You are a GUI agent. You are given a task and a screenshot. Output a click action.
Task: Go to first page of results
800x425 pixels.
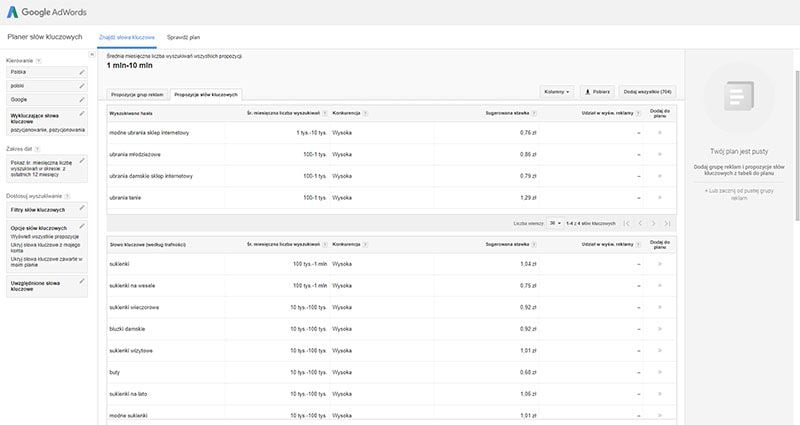pos(627,223)
